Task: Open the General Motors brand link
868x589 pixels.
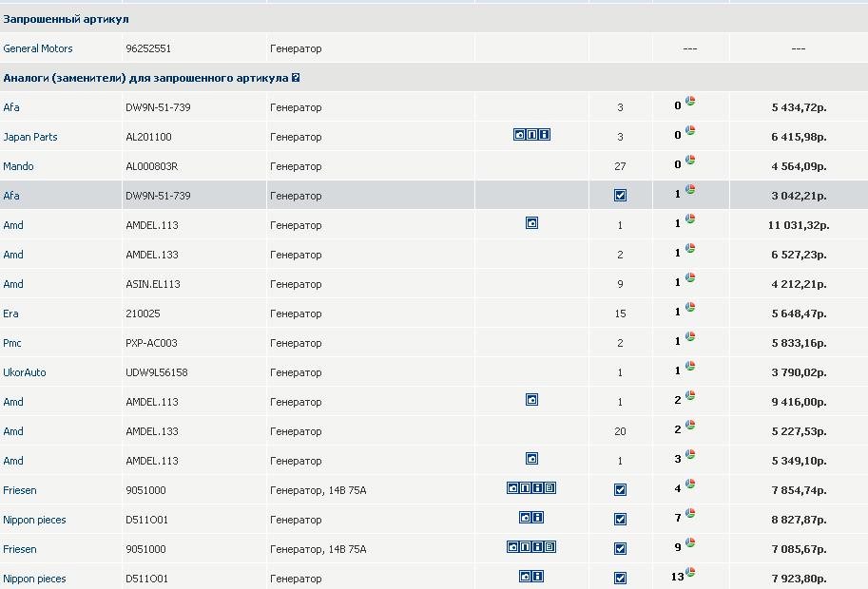Action: (x=38, y=48)
